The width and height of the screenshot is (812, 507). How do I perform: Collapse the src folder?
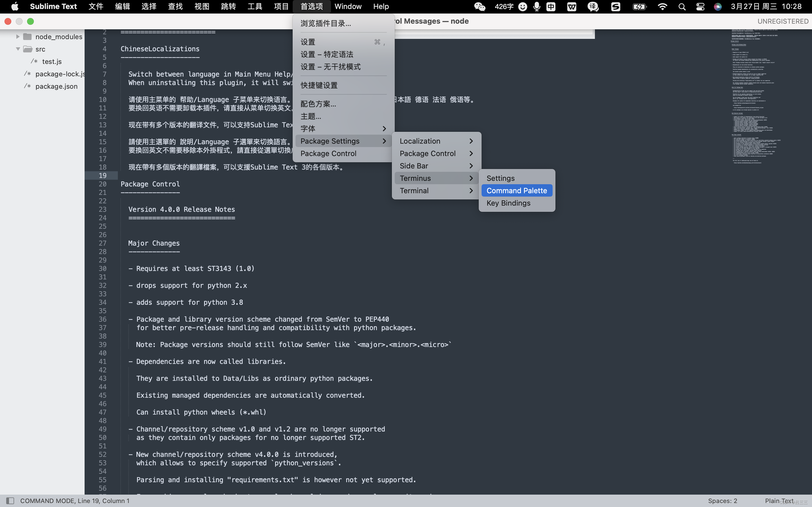(18, 49)
